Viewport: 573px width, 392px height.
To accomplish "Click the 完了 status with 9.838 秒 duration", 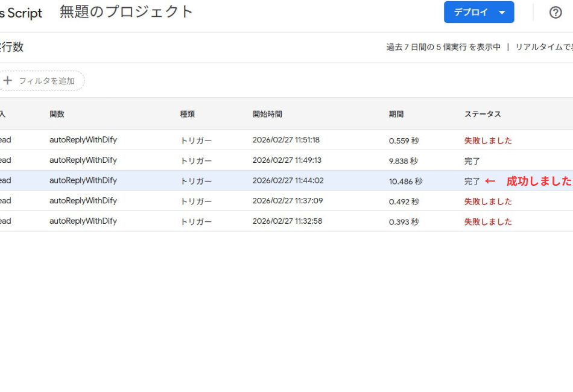I will (x=472, y=161).
